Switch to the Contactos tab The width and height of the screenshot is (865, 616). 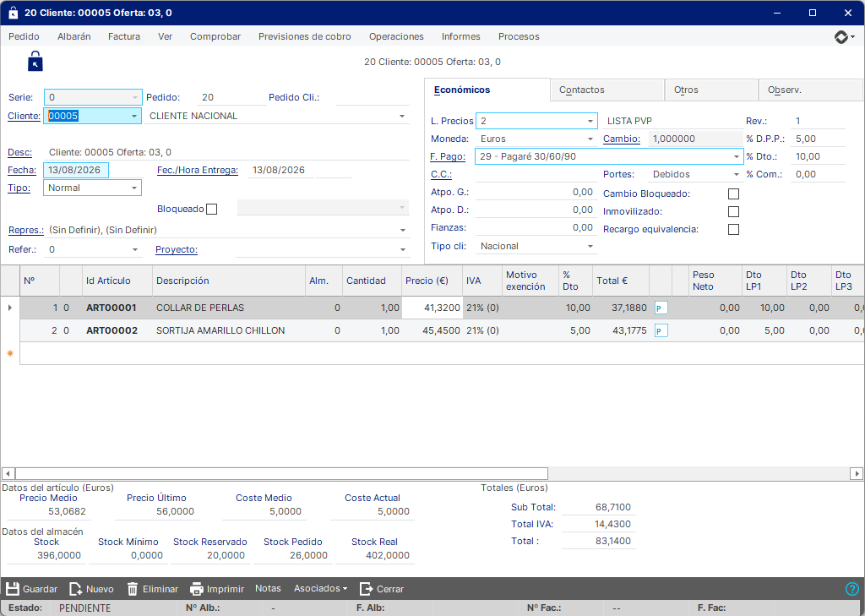(607, 90)
